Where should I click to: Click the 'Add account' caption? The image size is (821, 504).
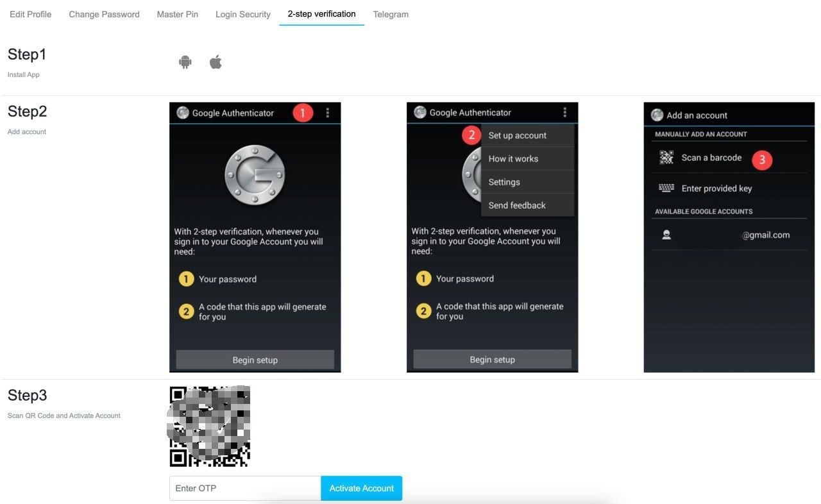point(27,132)
